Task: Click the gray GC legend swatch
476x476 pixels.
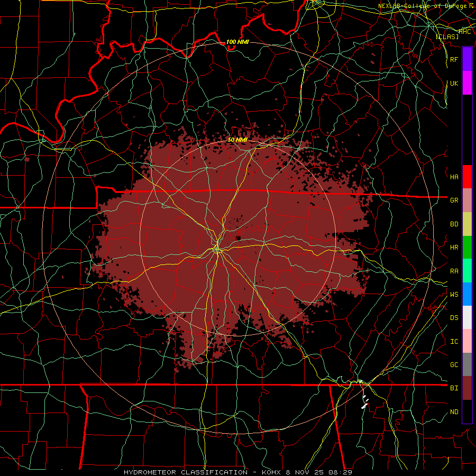Action: tap(467, 364)
